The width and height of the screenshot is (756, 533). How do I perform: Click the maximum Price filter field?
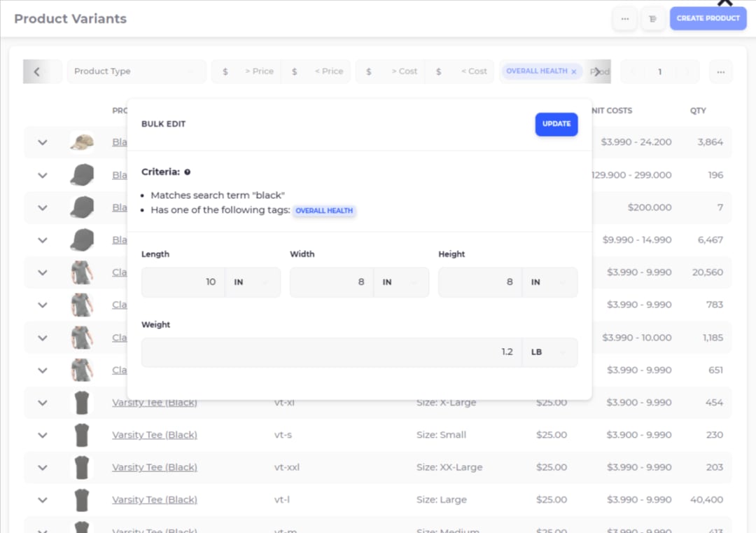316,71
